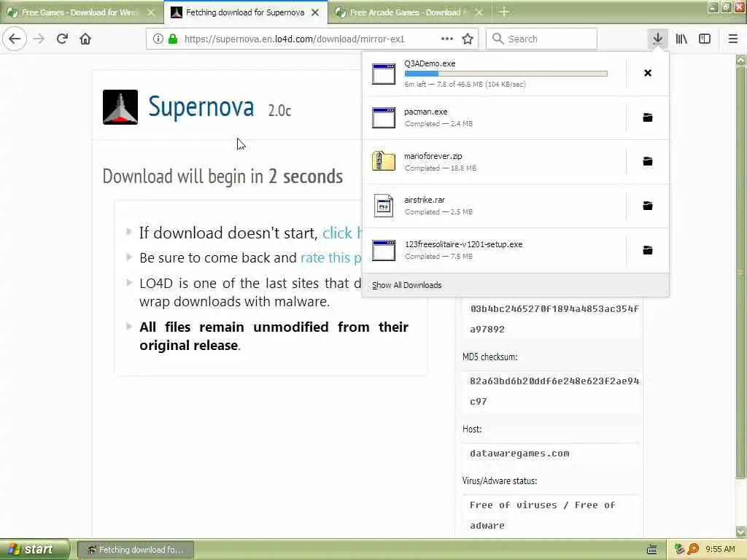The height and width of the screenshot is (560, 747).
Task: Click the MD5 checksum value text
Action: click(x=554, y=391)
